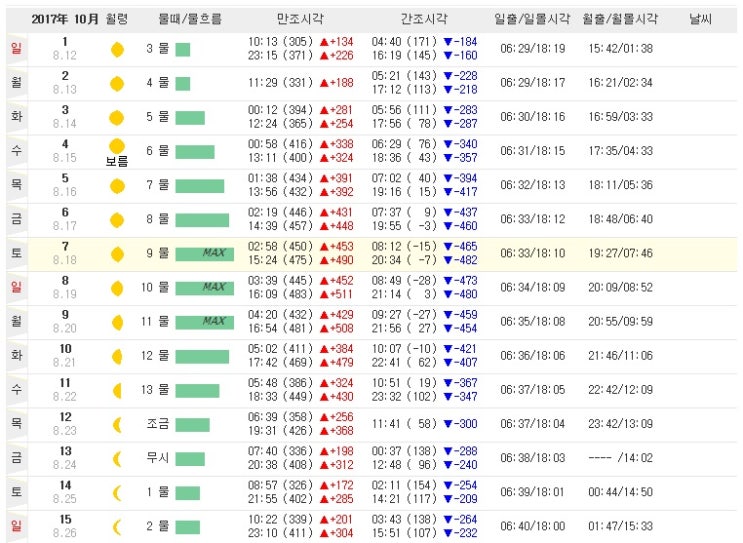Click the moon icon in highlighted October 7 row
743x543 pixels.
tap(117, 254)
